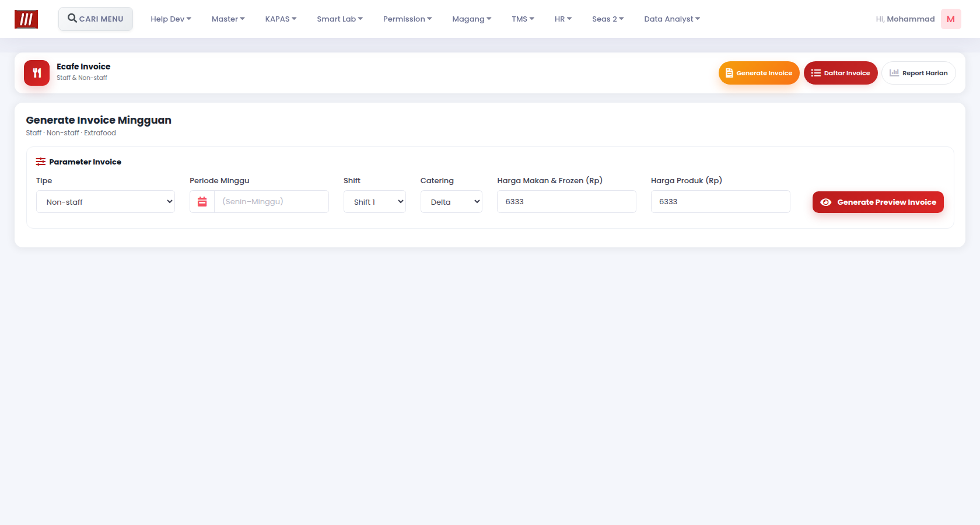Open the Report Harian button

point(919,73)
